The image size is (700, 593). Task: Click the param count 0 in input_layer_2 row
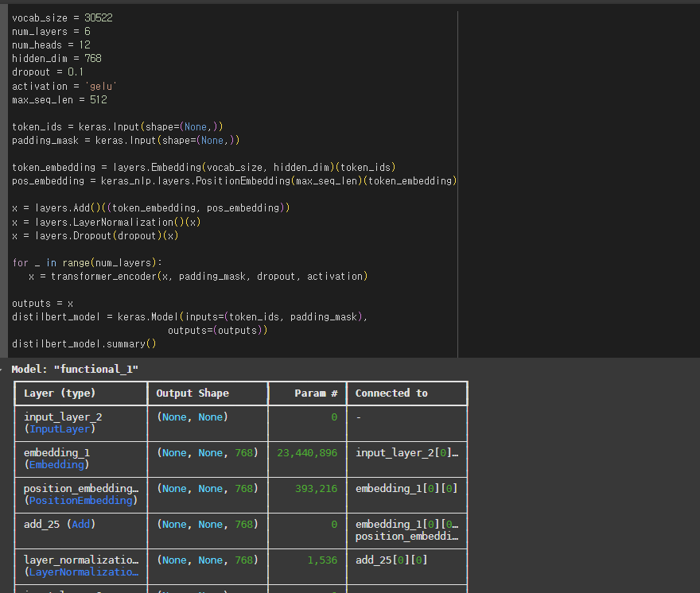[334, 417]
